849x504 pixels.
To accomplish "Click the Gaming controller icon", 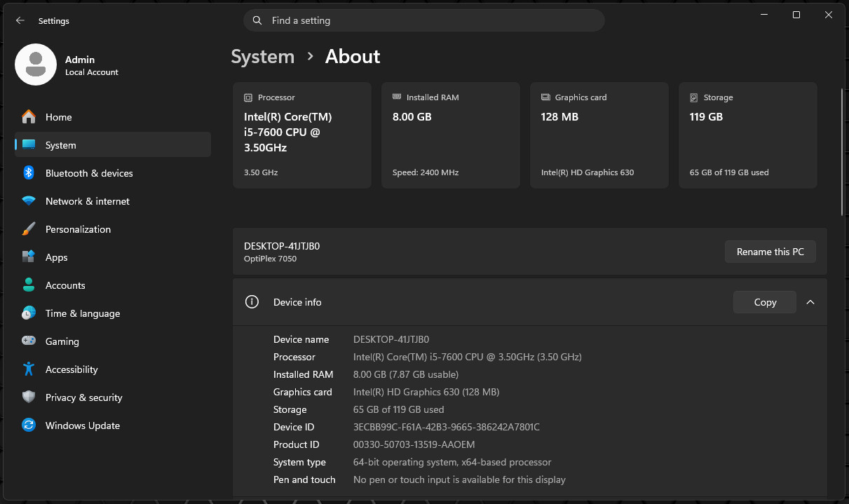I will pos(29,341).
